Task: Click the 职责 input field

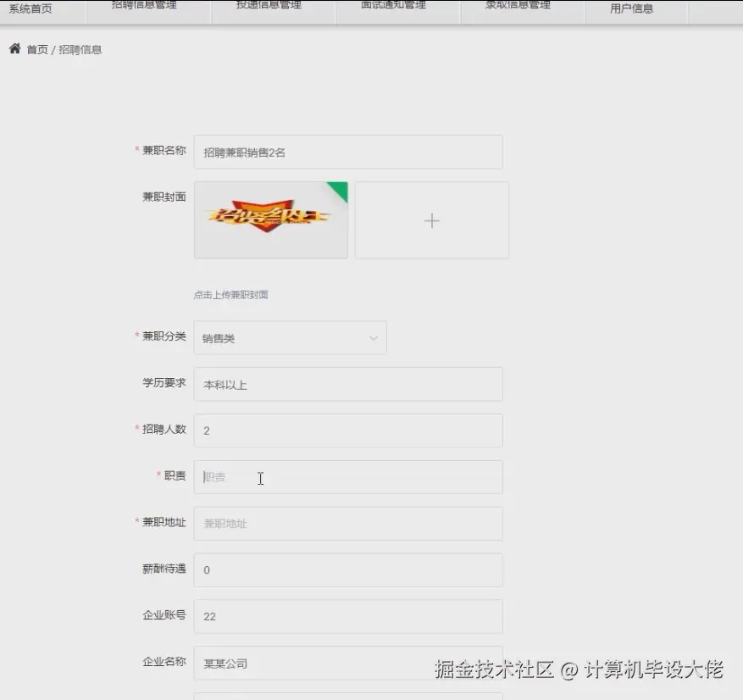Action: click(348, 477)
